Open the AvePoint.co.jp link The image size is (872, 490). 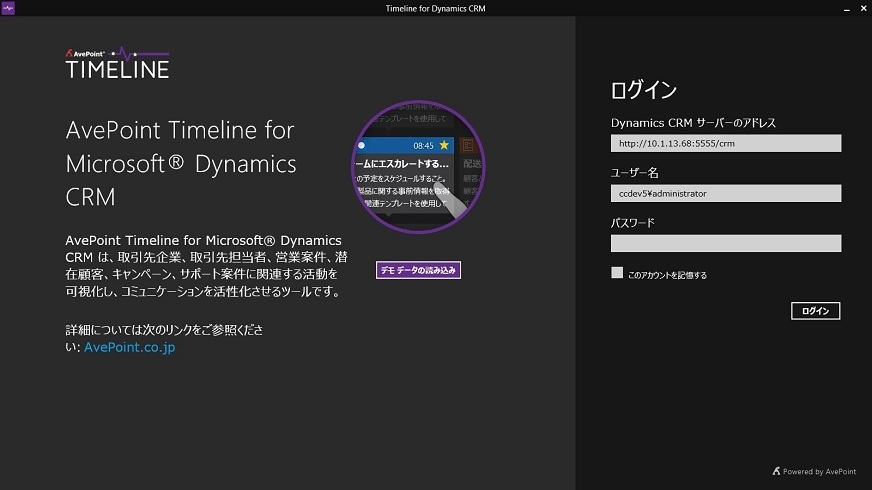coord(130,347)
